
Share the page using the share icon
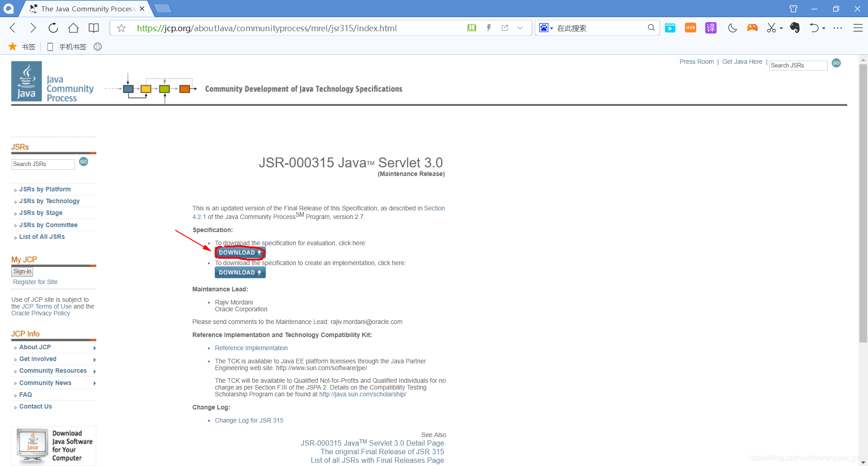point(505,28)
